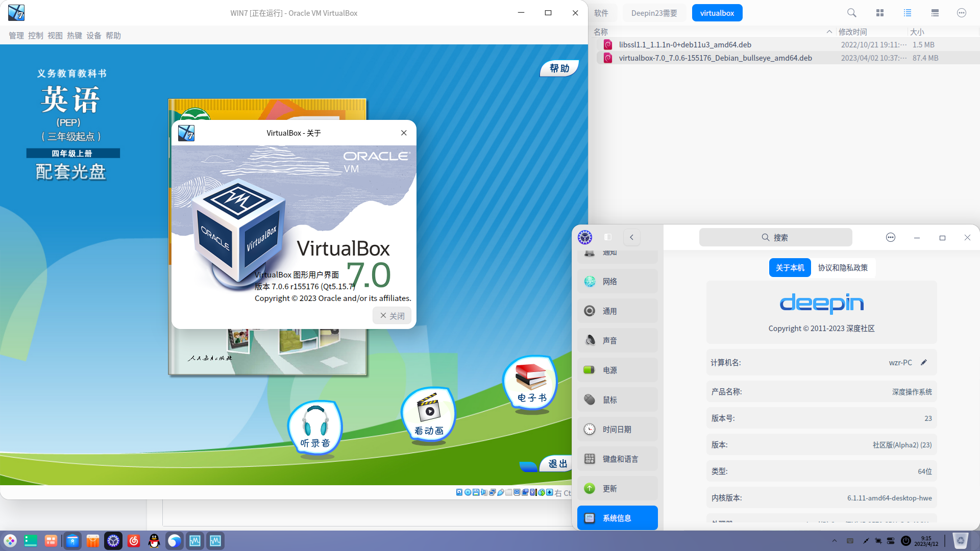This screenshot has width=980, height=551.
Task: Click the 搜索 field in control center
Action: coord(775,237)
